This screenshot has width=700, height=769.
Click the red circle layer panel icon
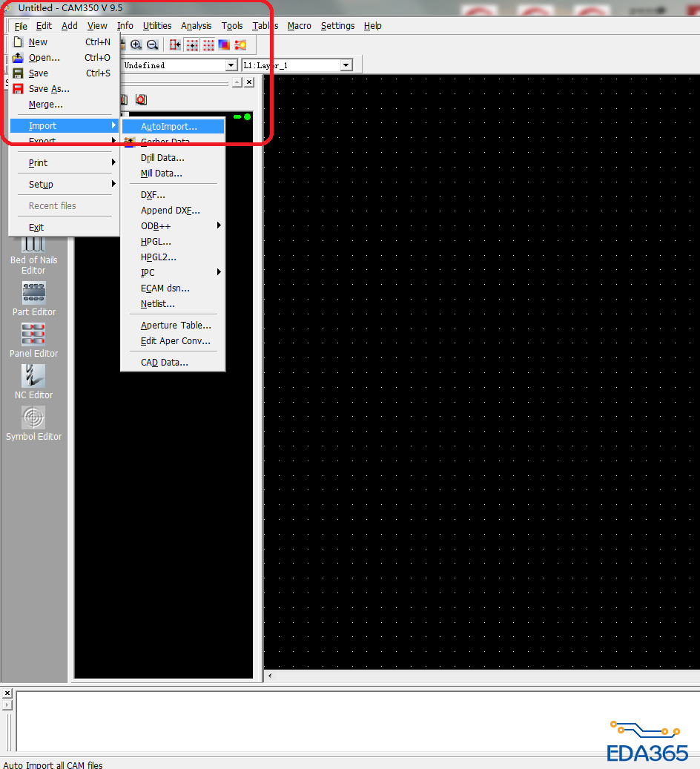tap(142, 99)
